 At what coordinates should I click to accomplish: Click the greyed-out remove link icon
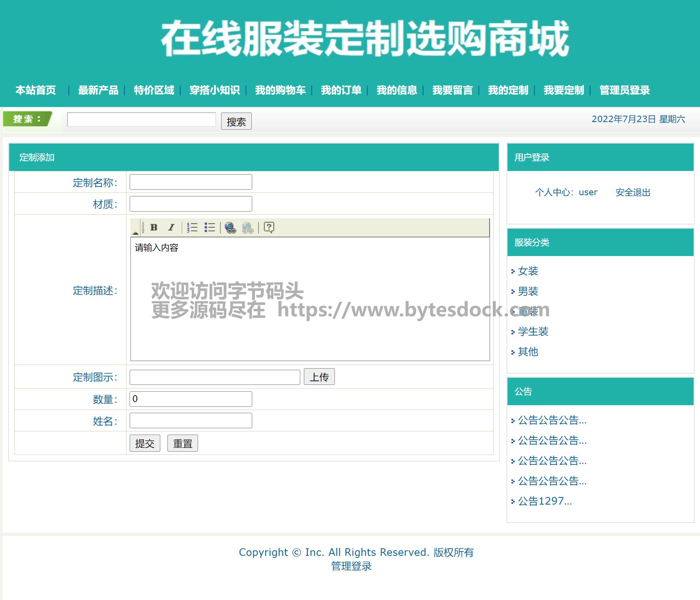pos(247,227)
